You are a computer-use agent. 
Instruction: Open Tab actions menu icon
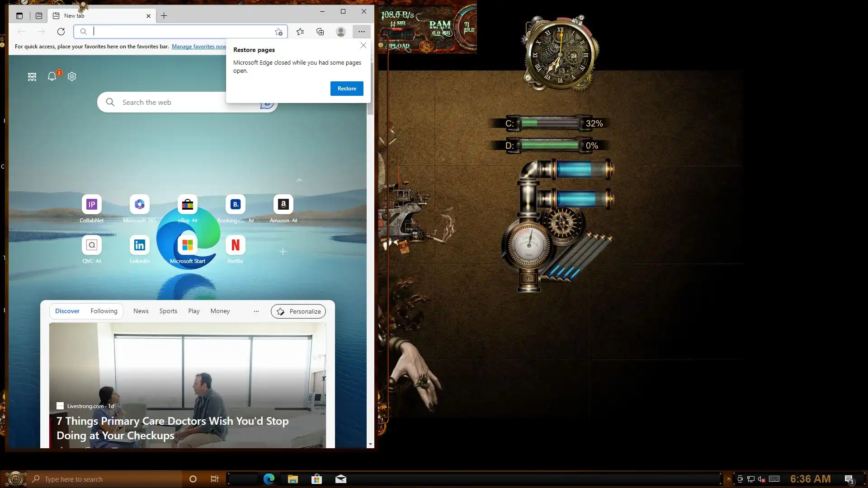click(x=19, y=16)
